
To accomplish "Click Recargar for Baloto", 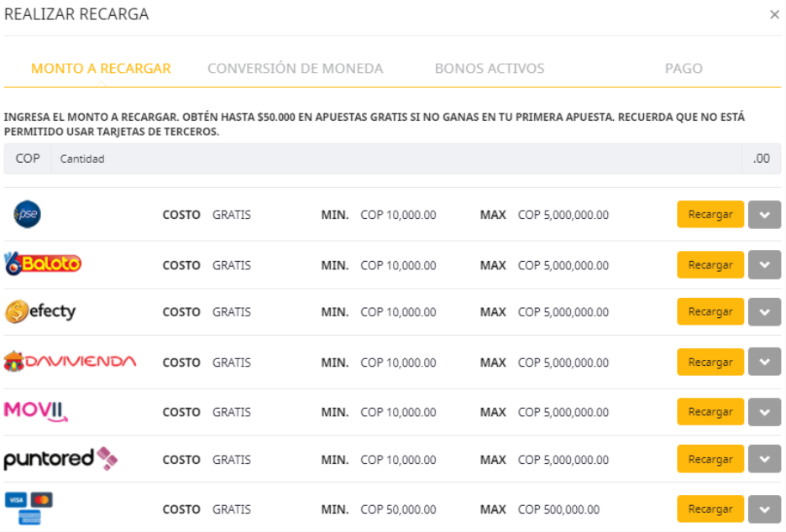I will click(x=710, y=264).
